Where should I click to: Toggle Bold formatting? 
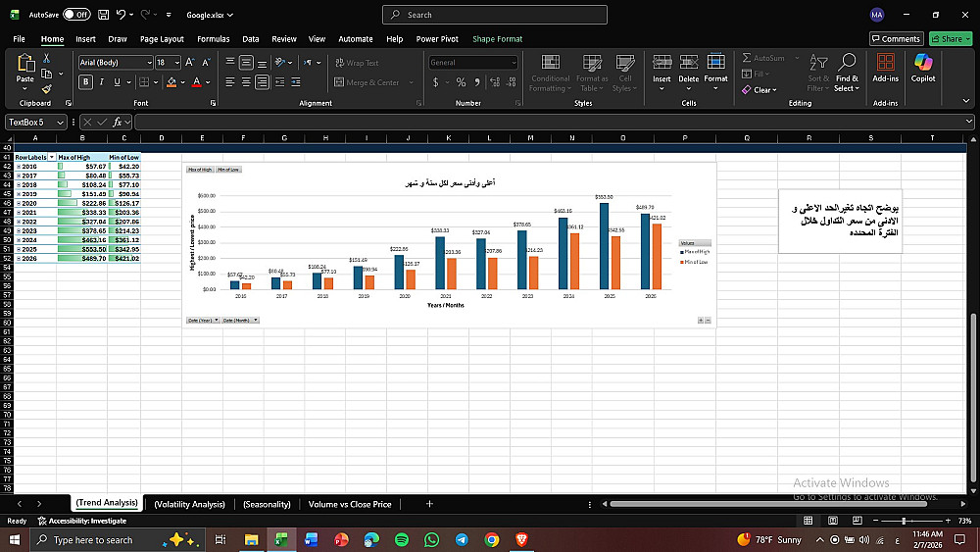pyautogui.click(x=85, y=82)
